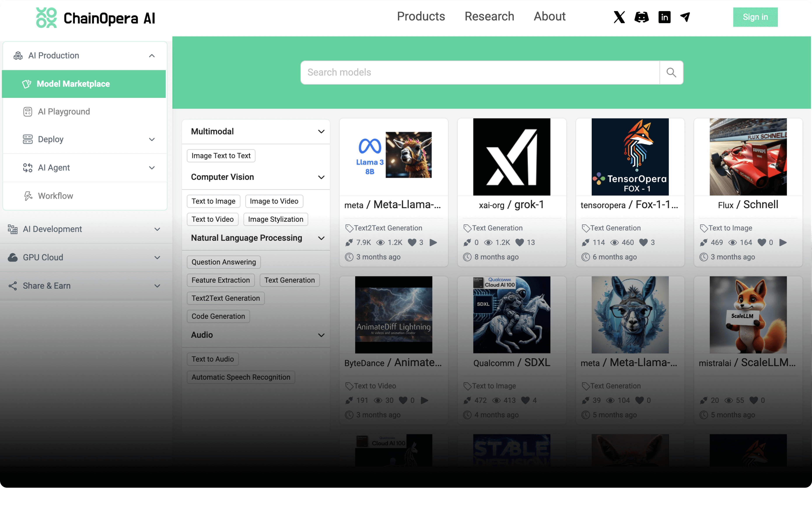Toggle the Code Generation filter tag
812x519 pixels.
tap(218, 316)
